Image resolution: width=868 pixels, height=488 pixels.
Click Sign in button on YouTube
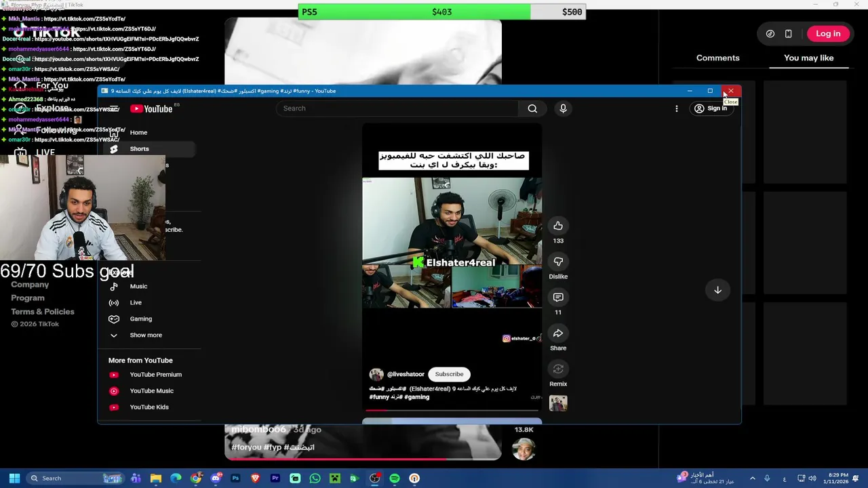click(x=711, y=108)
